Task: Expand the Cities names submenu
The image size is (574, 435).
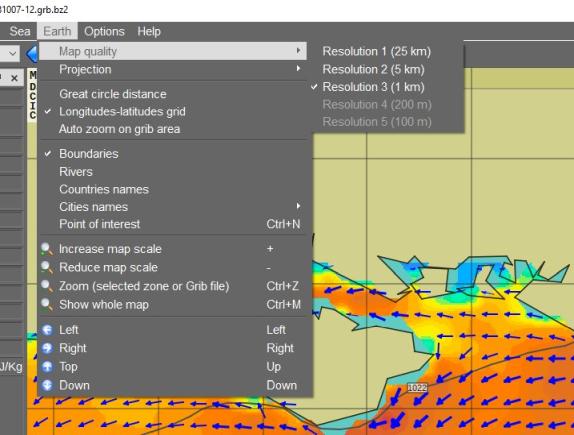Action: tap(175, 207)
